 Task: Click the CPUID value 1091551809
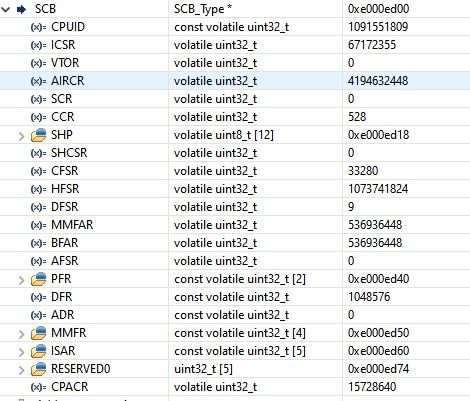pyautogui.click(x=378, y=27)
